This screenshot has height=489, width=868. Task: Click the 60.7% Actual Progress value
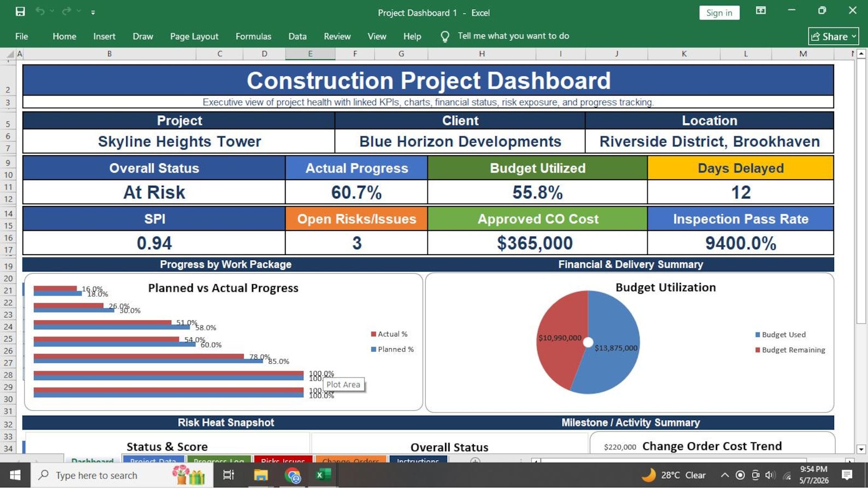pyautogui.click(x=356, y=192)
